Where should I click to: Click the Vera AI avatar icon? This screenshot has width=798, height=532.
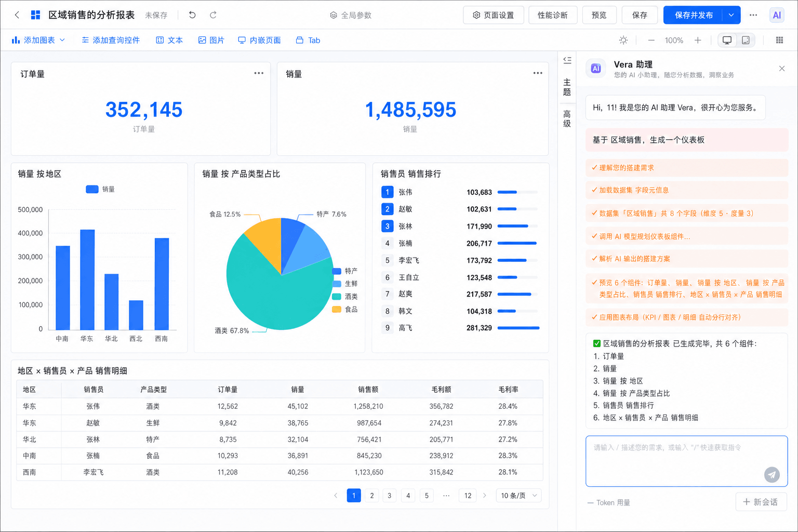[x=596, y=69]
